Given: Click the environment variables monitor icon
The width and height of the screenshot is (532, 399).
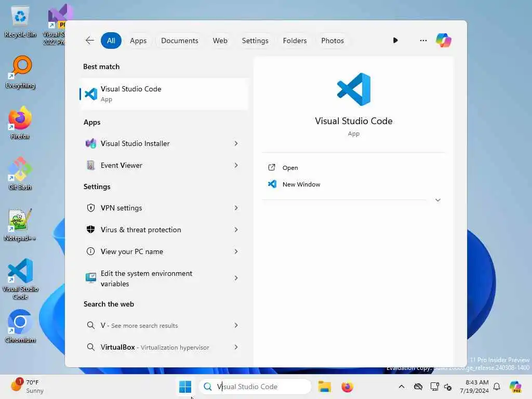Looking at the screenshot, I should click(x=90, y=278).
